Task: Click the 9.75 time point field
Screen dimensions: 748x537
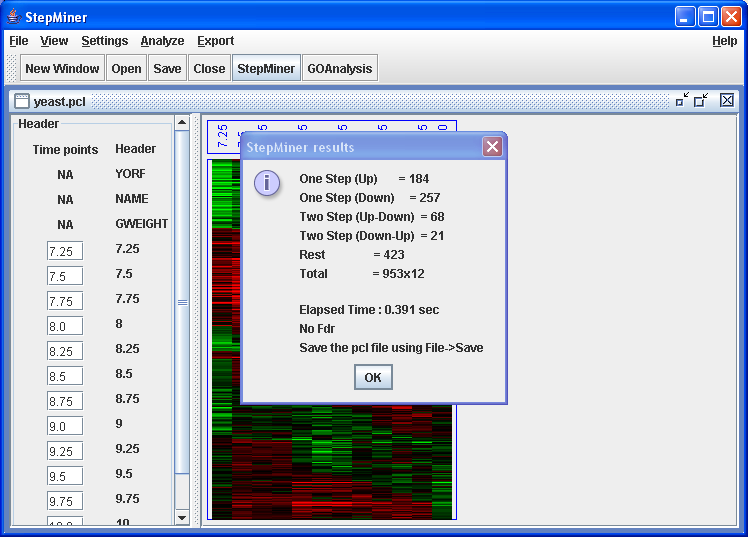Action: click(x=65, y=501)
